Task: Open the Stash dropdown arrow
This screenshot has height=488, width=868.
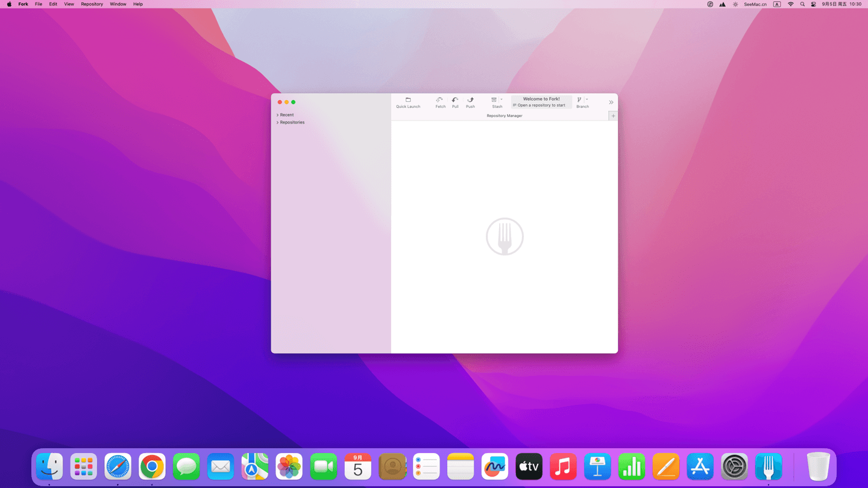Action: (x=502, y=100)
